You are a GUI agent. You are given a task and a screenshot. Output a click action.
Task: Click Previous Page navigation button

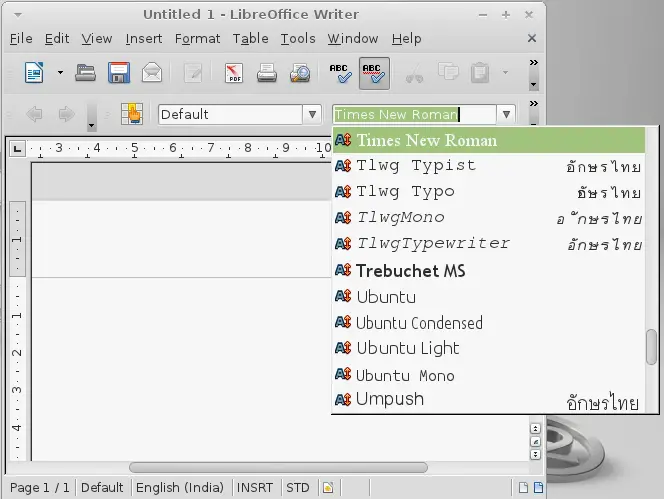pyautogui.click(x=535, y=429)
